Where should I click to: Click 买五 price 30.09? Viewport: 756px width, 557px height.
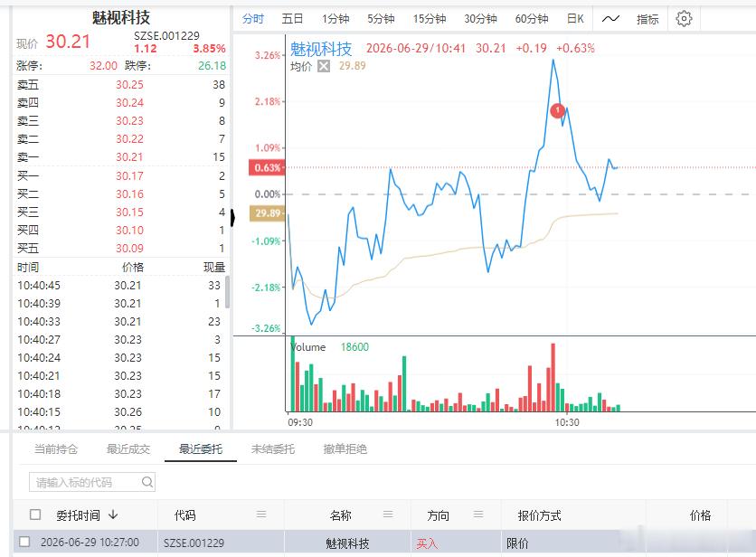click(x=129, y=249)
